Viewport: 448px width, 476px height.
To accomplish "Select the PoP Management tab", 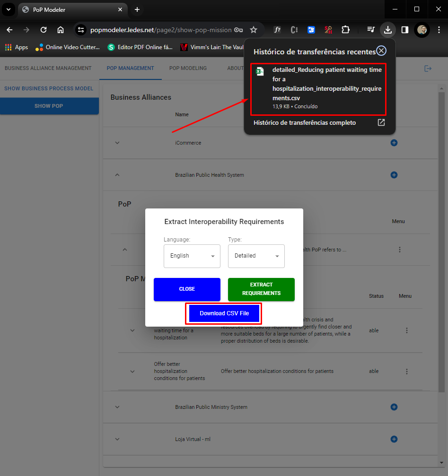I will point(130,68).
